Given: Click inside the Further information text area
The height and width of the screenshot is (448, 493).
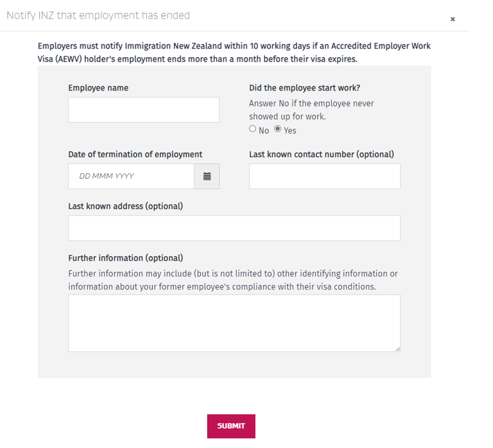Looking at the screenshot, I should click(x=234, y=323).
